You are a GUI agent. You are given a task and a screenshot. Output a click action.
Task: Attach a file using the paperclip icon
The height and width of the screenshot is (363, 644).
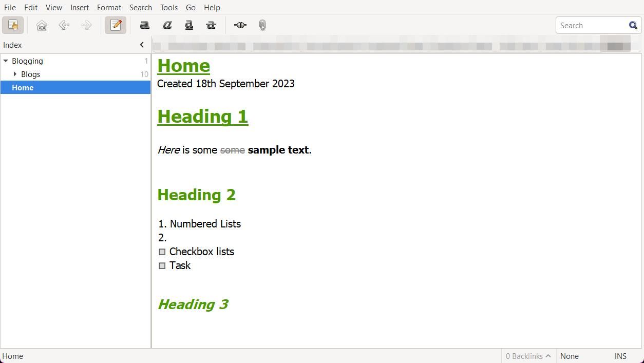[262, 25]
